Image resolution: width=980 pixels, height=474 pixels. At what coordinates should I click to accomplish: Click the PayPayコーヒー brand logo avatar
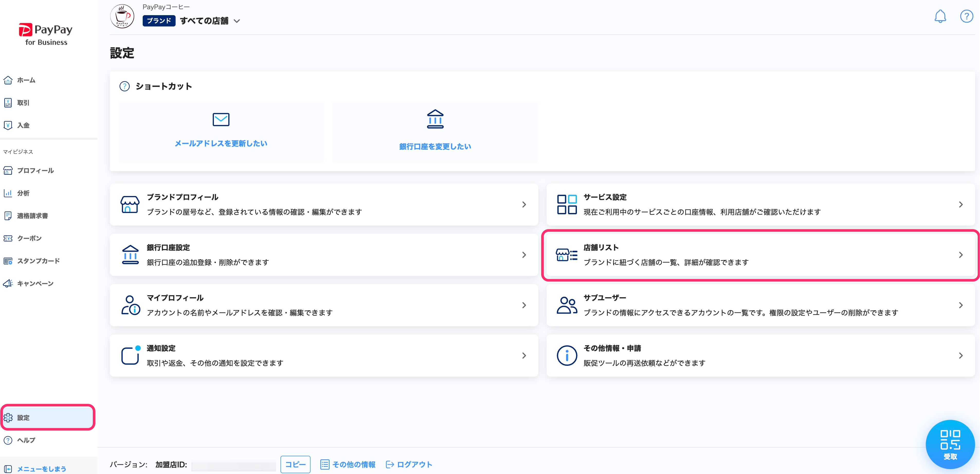coord(122,16)
